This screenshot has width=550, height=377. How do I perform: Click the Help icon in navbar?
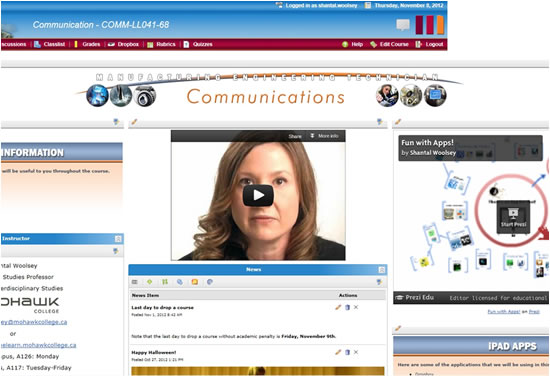tap(345, 44)
